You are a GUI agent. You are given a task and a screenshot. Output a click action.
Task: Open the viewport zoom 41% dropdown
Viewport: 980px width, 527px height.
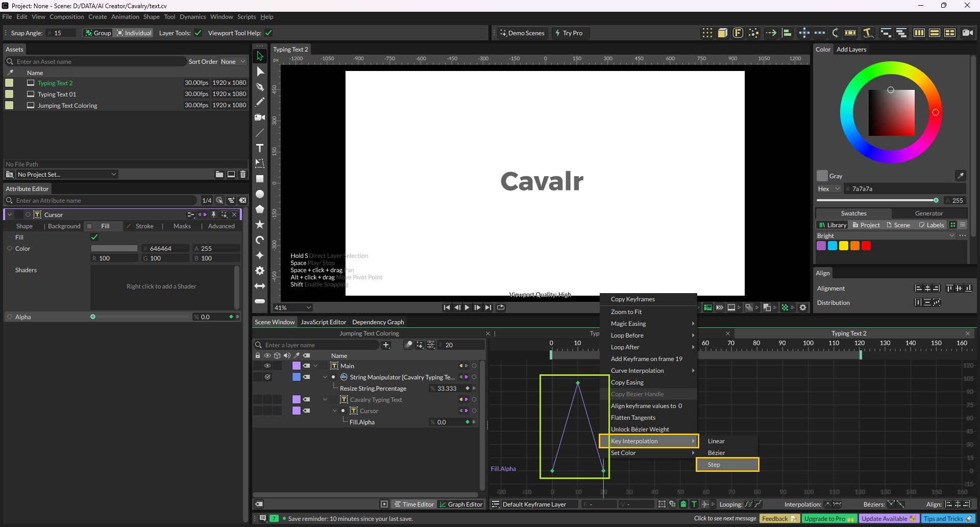(x=293, y=307)
